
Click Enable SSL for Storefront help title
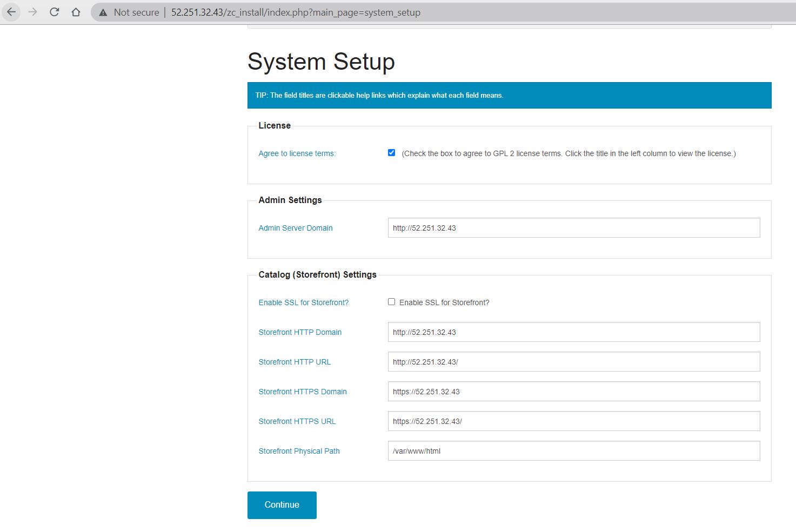click(303, 302)
